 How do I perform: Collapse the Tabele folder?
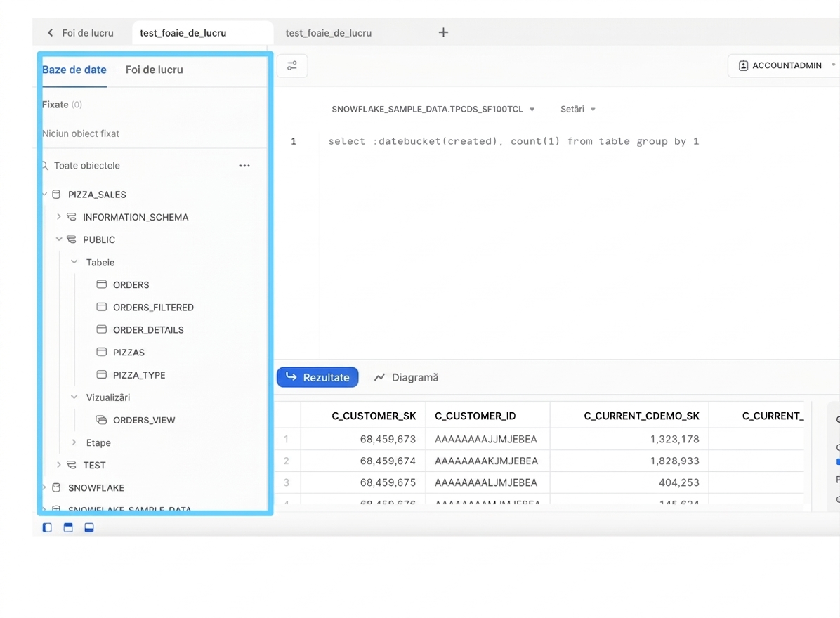pos(74,262)
